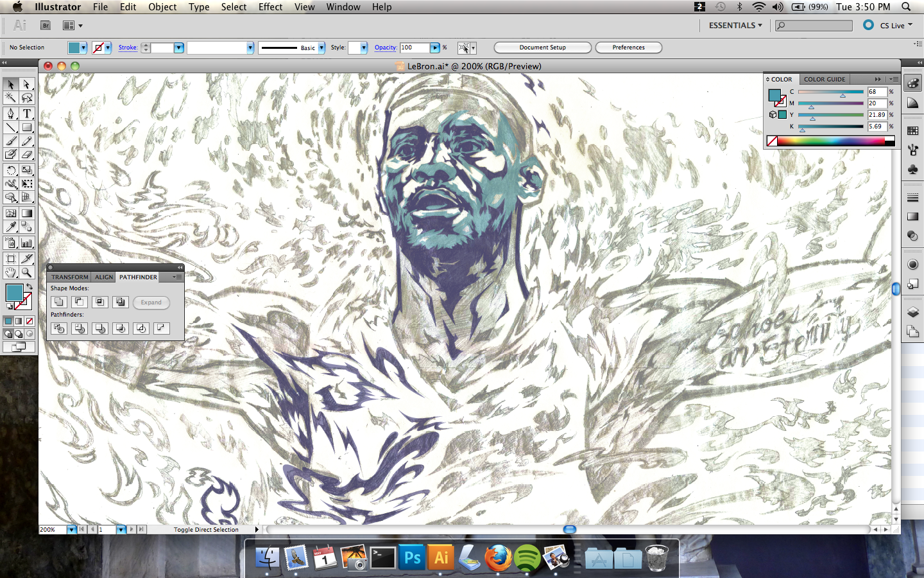Click Unite shape mode in Pathfinder
The width and height of the screenshot is (924, 578).
(59, 302)
